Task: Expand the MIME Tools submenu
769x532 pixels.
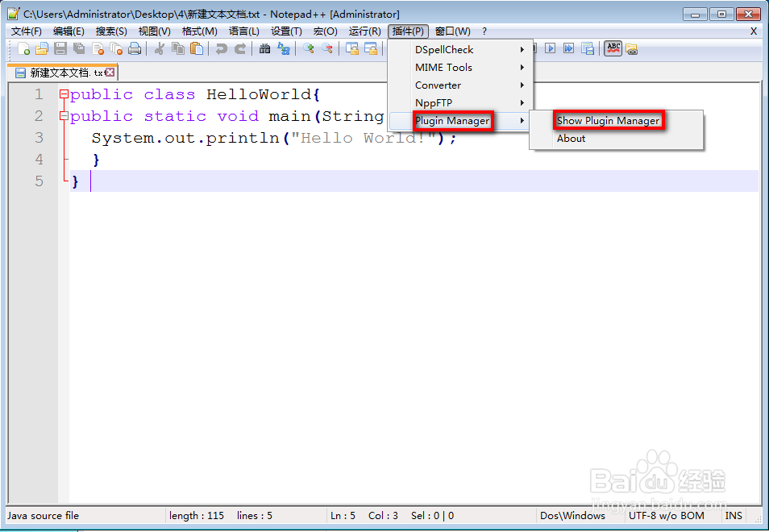Action: pyautogui.click(x=460, y=67)
